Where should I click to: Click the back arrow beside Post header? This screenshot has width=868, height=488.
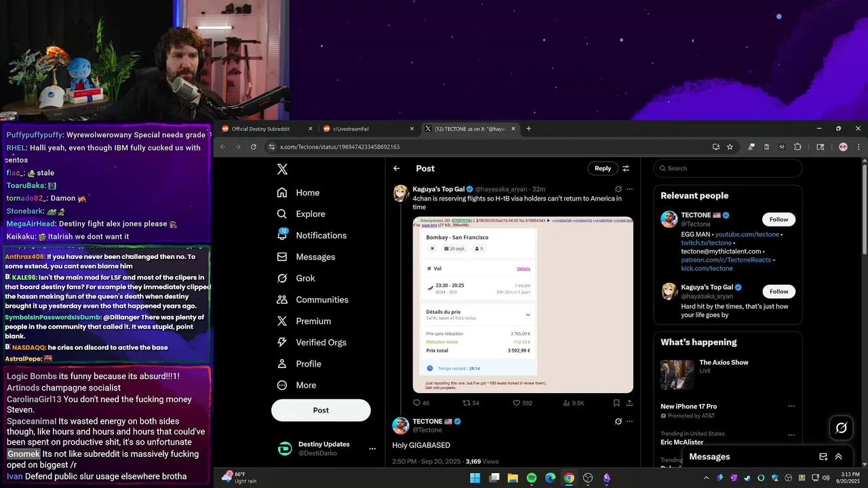click(397, 168)
